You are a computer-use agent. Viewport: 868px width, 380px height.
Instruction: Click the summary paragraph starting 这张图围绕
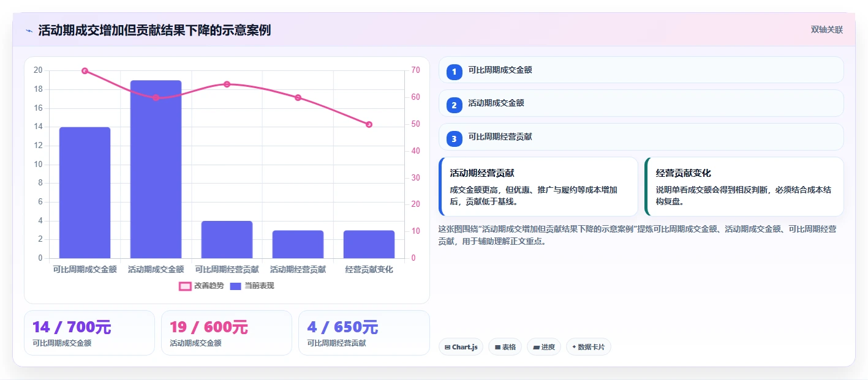coord(638,235)
